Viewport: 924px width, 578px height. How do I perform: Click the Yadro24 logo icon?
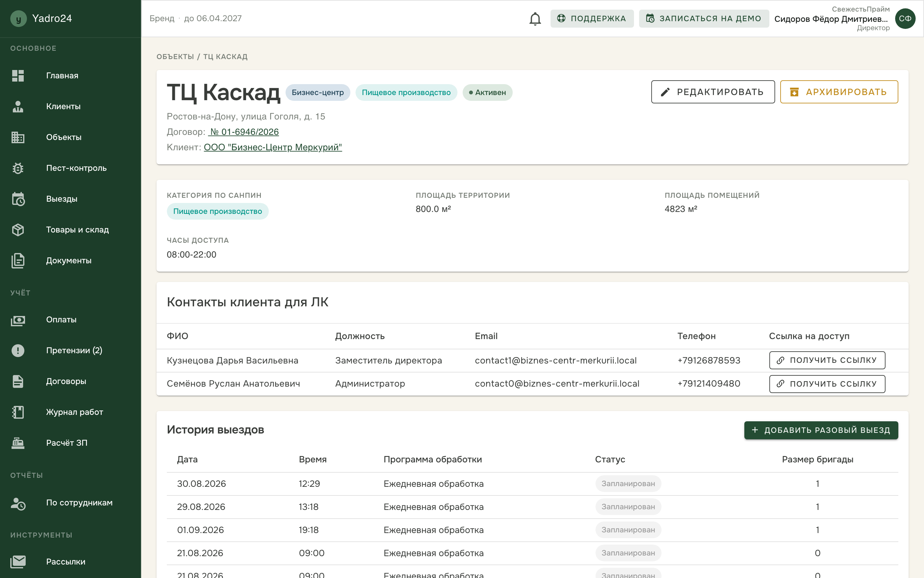[x=18, y=18]
